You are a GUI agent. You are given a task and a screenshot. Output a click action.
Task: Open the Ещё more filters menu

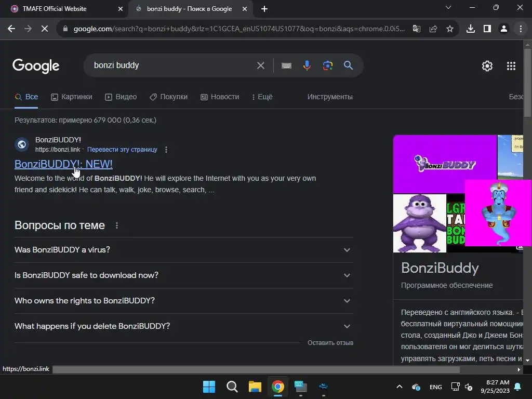tap(262, 97)
